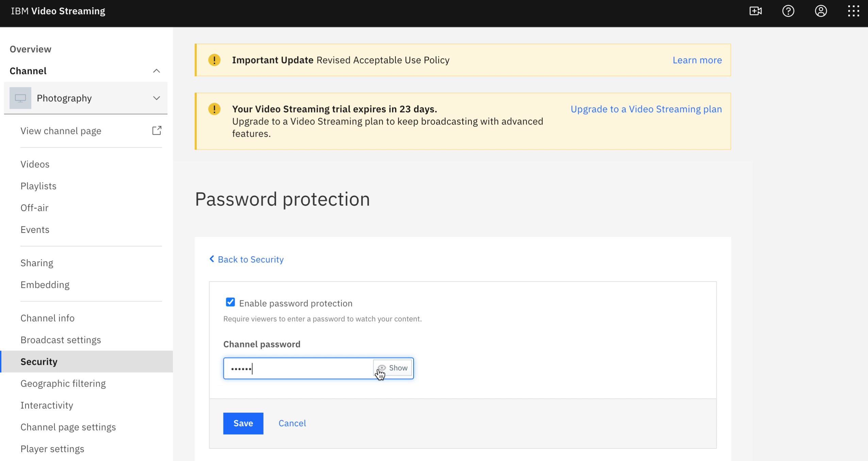The height and width of the screenshot is (461, 868).
Task: Uncheck Enable password protection checkbox
Action: (x=230, y=302)
